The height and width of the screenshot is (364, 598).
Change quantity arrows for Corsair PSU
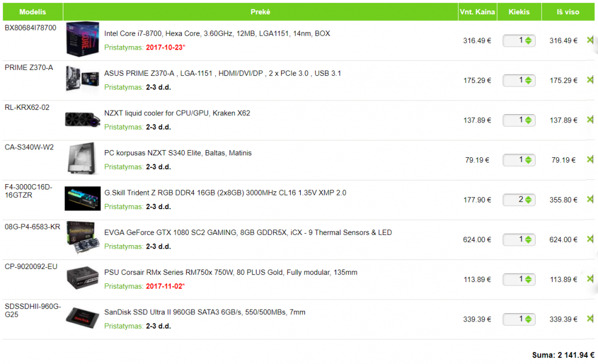click(x=528, y=279)
